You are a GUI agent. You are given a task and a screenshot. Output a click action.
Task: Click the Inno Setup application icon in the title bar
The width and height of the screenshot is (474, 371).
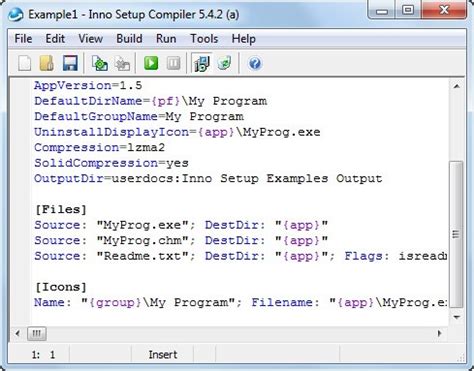[15, 15]
